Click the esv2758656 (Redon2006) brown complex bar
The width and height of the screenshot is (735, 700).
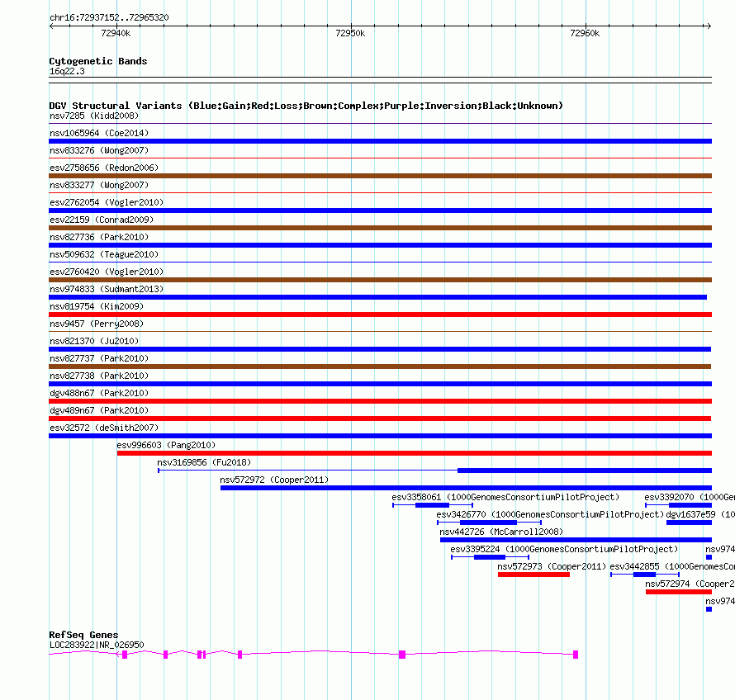click(380, 176)
